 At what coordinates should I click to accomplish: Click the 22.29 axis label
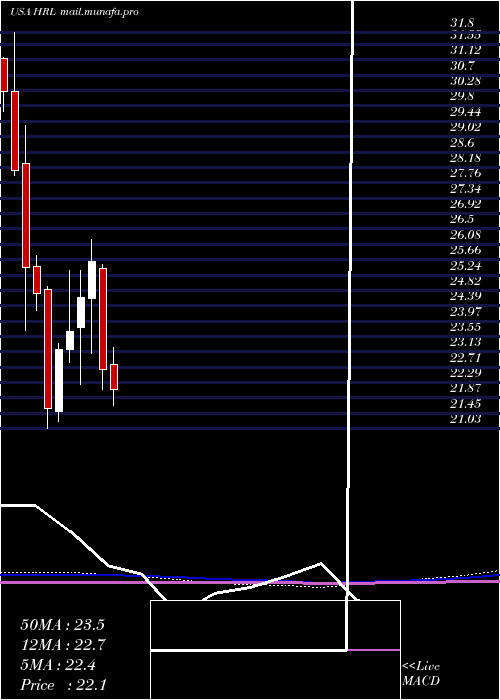(x=466, y=373)
